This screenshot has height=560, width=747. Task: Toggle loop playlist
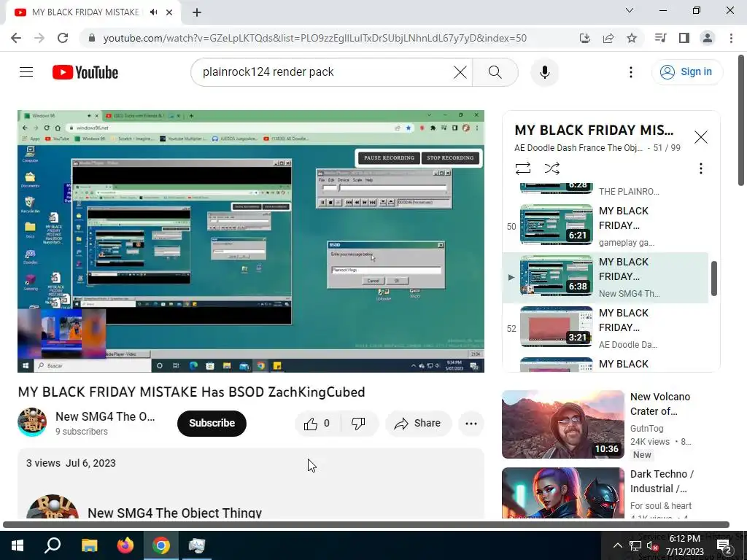pos(522,168)
